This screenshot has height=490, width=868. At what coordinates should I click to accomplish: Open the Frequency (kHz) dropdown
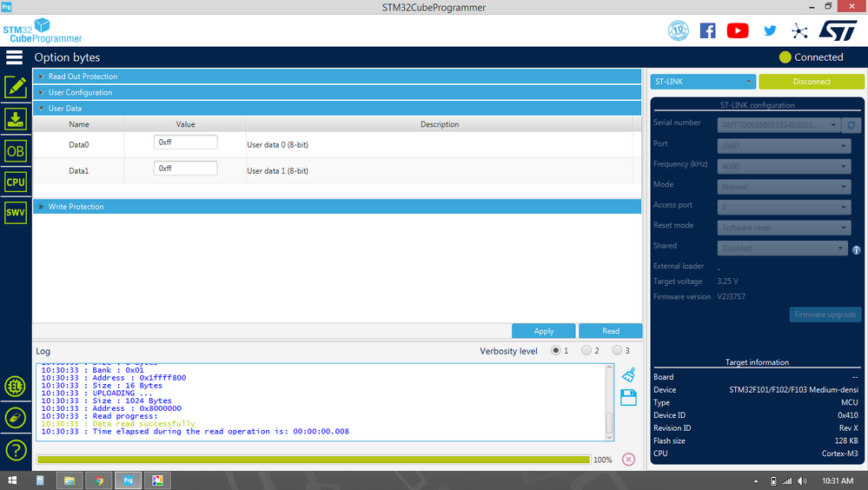pos(784,166)
